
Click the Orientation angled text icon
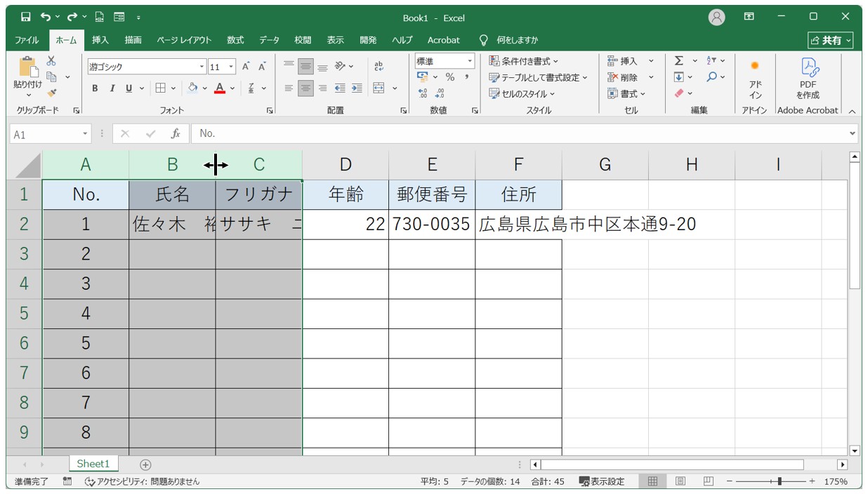click(341, 67)
